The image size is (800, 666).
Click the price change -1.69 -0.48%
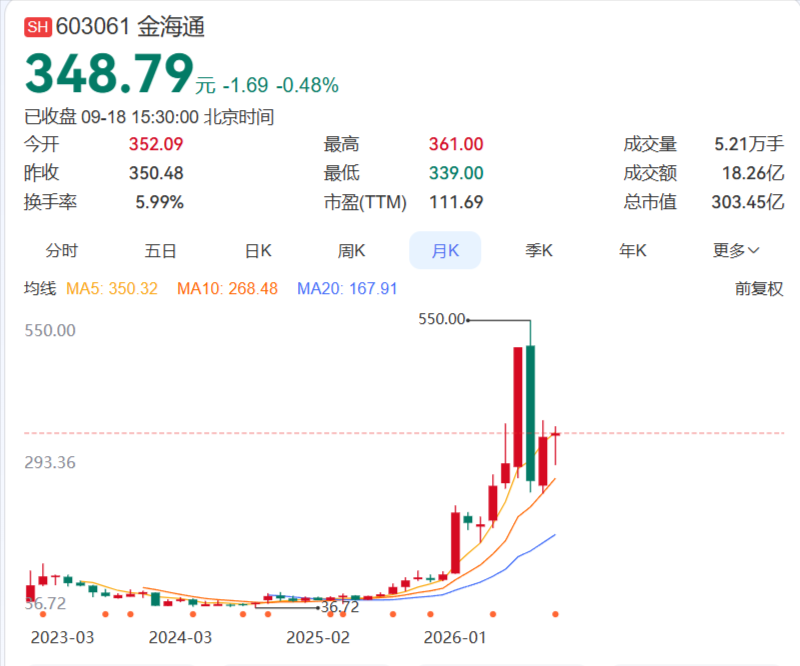[281, 85]
